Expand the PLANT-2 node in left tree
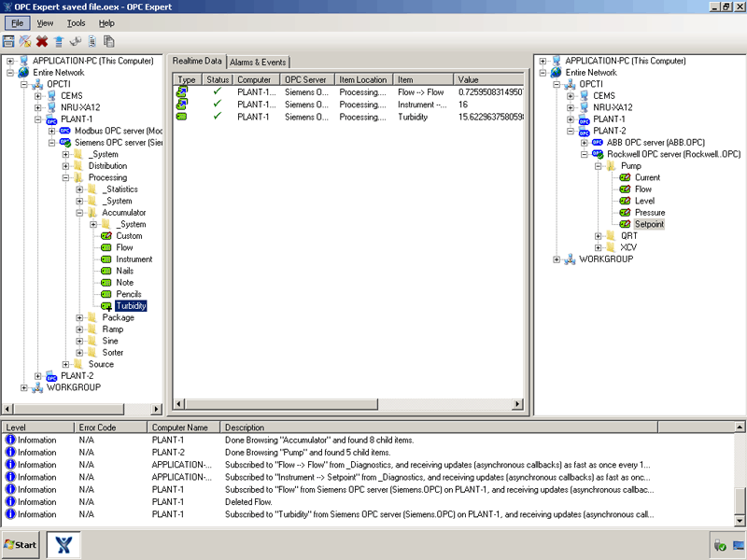The height and width of the screenshot is (560, 747). pyautogui.click(x=38, y=376)
